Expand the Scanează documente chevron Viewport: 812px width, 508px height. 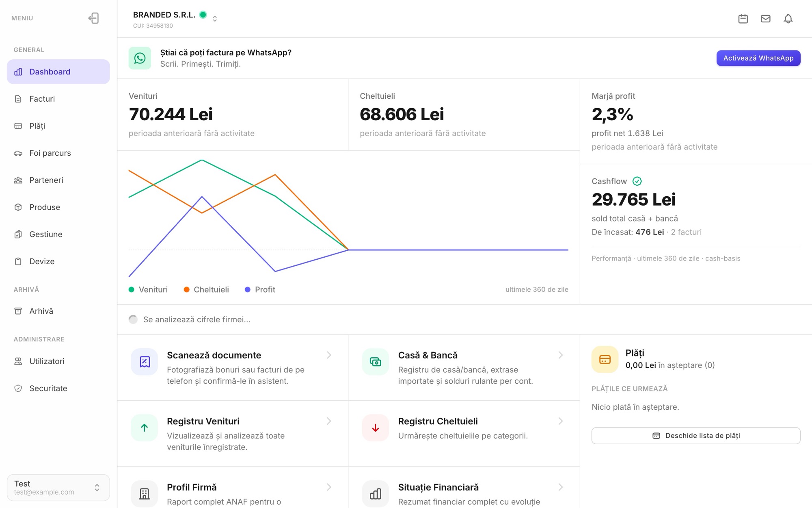pyautogui.click(x=329, y=355)
